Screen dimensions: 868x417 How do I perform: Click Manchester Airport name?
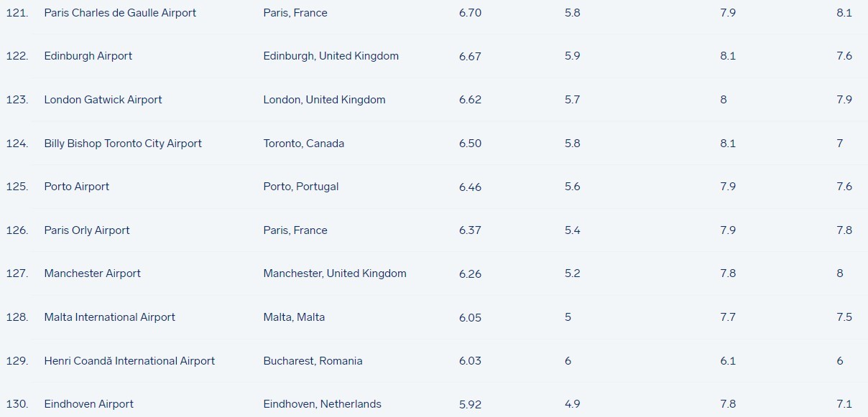pos(93,273)
